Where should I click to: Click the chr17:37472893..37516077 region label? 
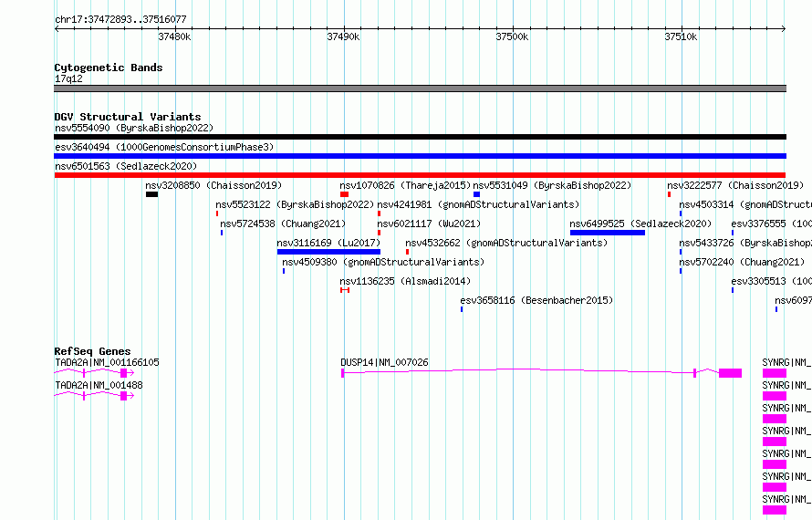[x=120, y=19]
